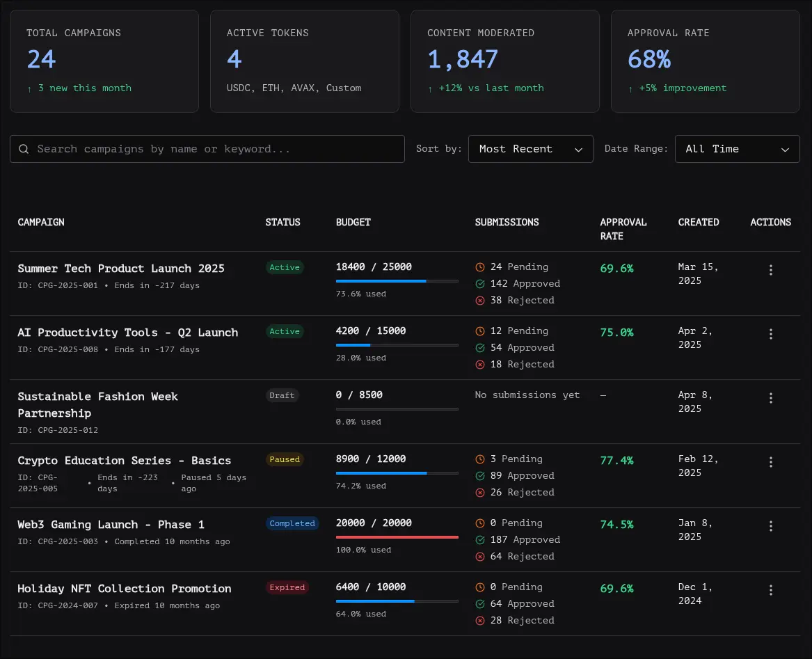The height and width of the screenshot is (659, 812).
Task: Click the approved check icon on Web3 Gaming row
Action: 479,539
